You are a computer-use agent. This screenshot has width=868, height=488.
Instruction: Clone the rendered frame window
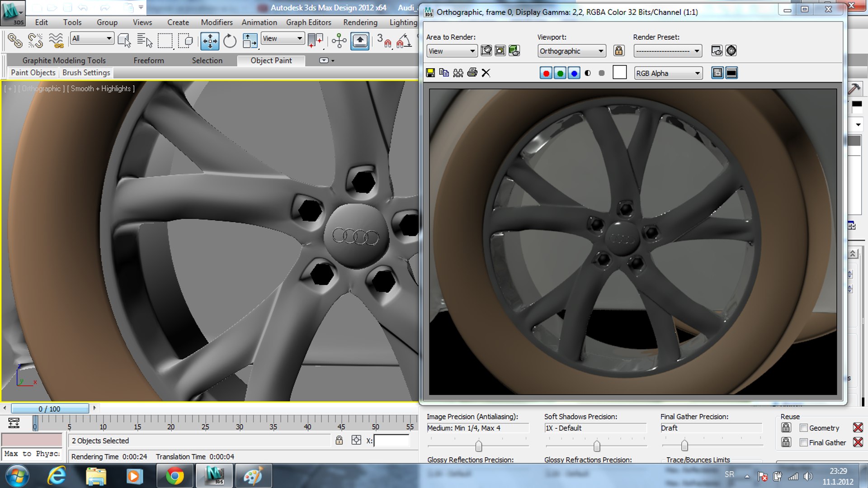coord(458,73)
